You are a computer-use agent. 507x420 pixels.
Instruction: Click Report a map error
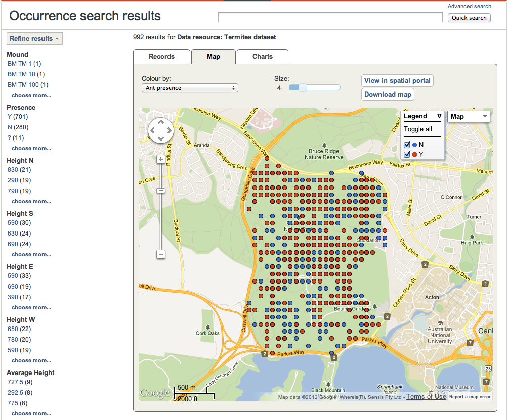(470, 397)
